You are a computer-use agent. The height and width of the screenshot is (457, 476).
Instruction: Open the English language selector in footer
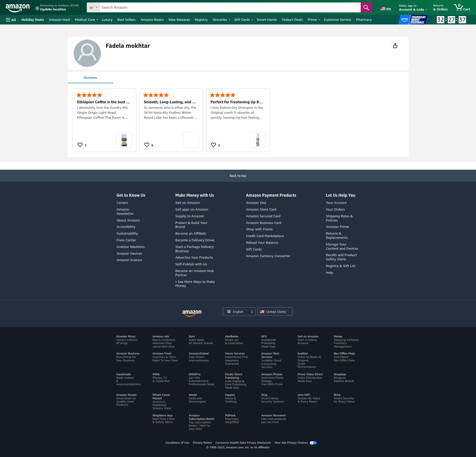(x=239, y=312)
